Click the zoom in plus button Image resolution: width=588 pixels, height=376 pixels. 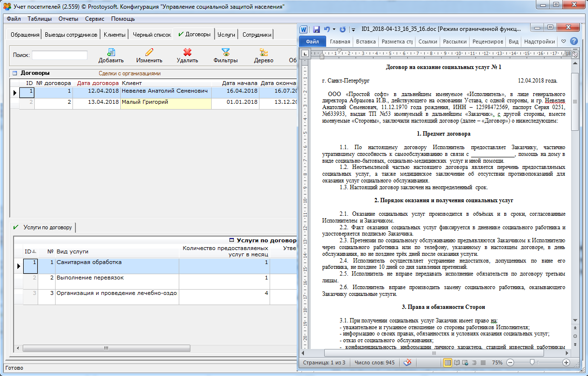tap(566, 362)
